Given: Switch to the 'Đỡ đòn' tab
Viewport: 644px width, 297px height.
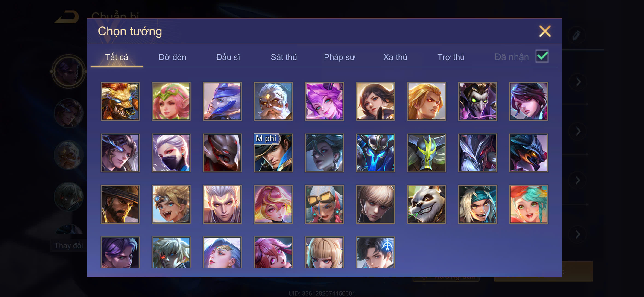Looking at the screenshot, I should (x=172, y=57).
